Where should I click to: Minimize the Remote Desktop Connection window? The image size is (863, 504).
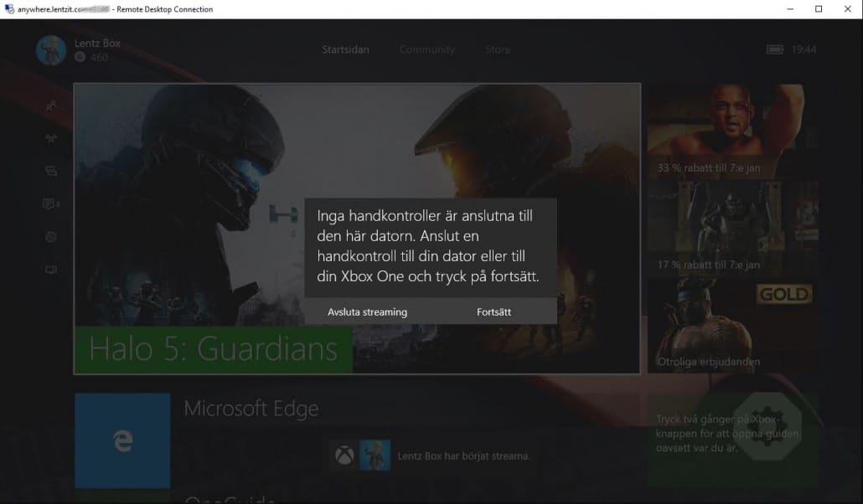(x=790, y=9)
